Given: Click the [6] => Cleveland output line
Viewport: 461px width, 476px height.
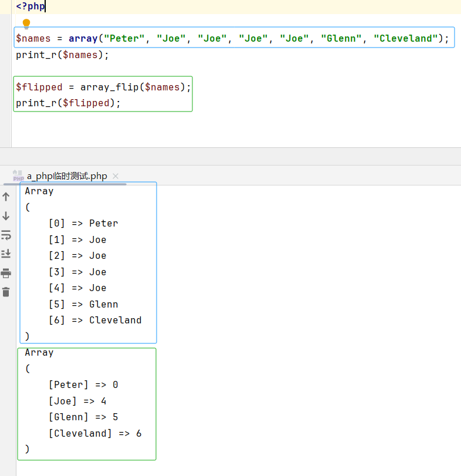Looking at the screenshot, I should coord(95,320).
